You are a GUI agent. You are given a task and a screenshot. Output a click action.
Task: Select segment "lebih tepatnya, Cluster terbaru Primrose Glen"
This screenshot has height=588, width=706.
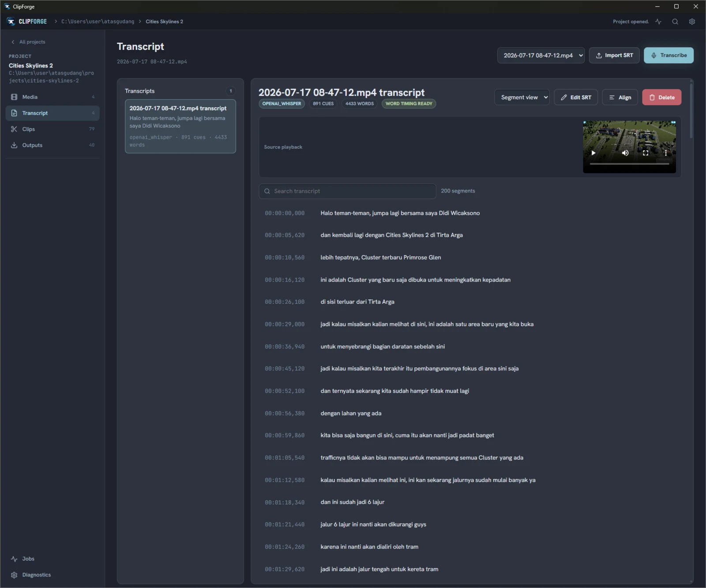(x=380, y=257)
